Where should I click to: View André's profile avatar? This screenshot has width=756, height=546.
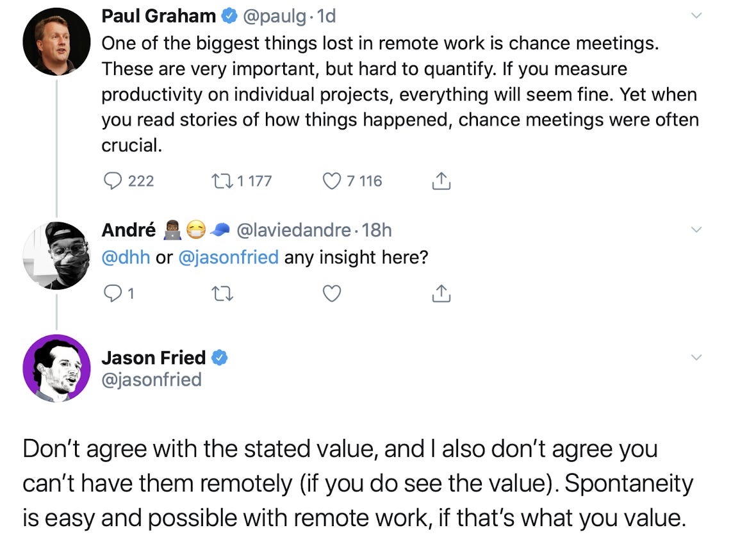56,256
